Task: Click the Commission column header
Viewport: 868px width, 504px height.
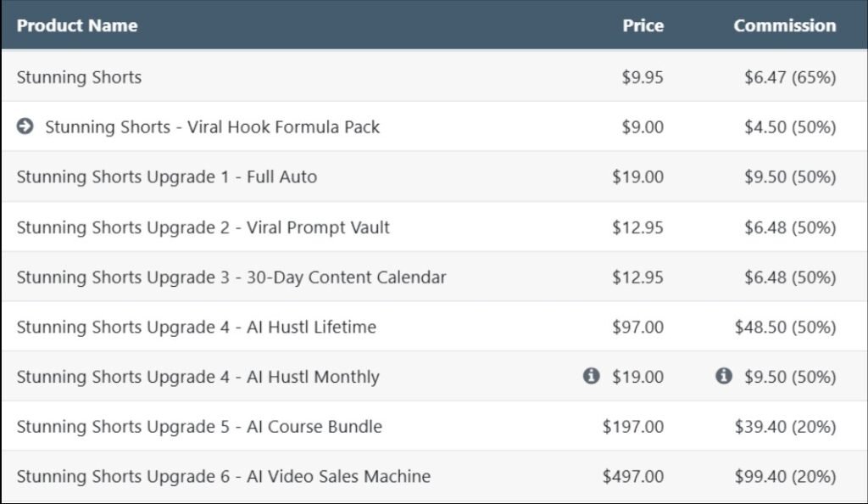Action: click(x=784, y=25)
